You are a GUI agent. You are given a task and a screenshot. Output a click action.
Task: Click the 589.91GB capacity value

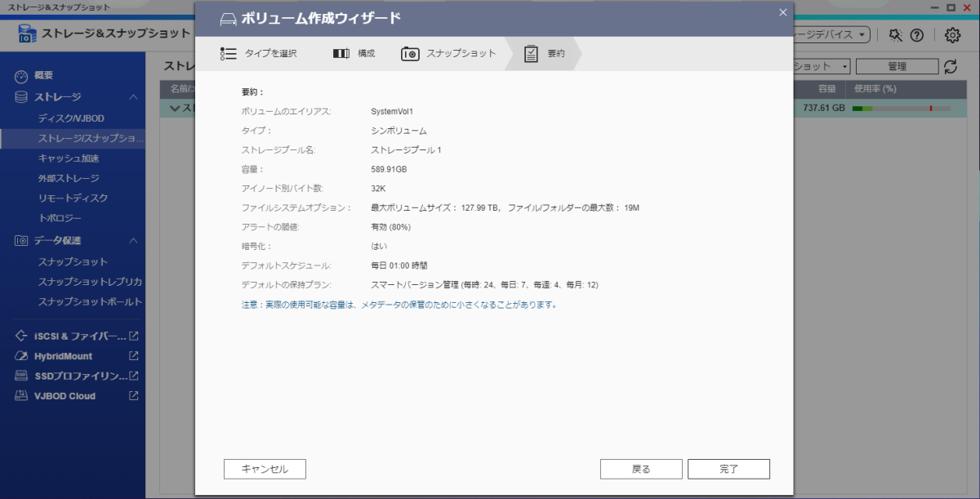(389, 169)
